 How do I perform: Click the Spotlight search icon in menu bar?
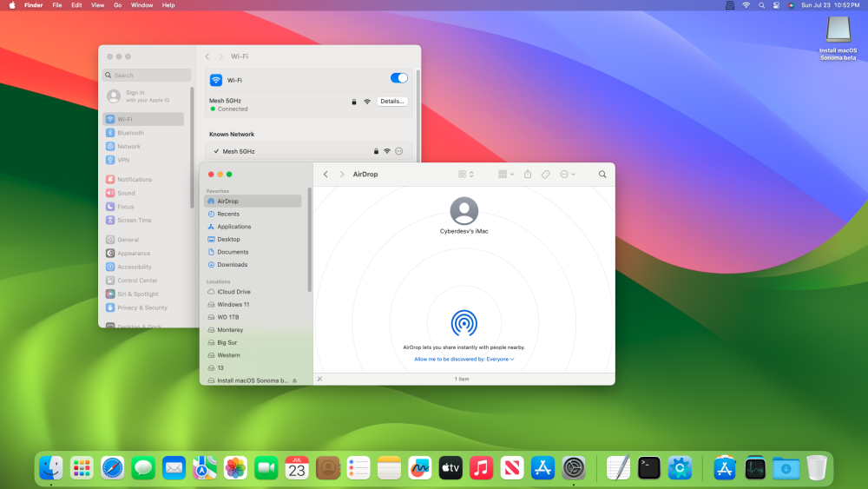pos(762,5)
